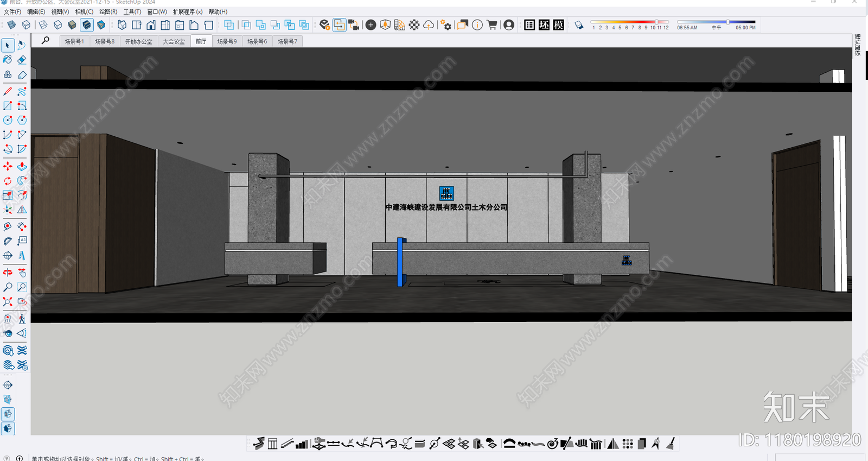The image size is (868, 461).
Task: Select the Rectangle tool
Action: [x=8, y=106]
